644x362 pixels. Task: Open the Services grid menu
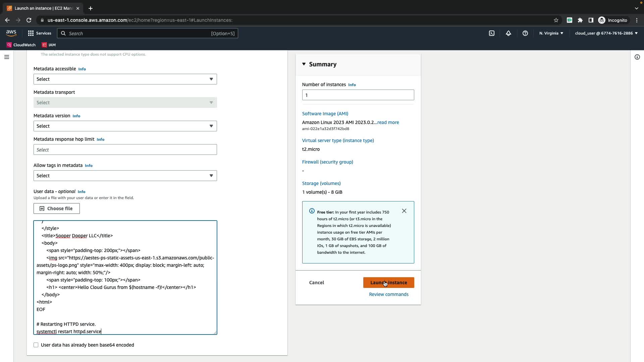tap(39, 33)
